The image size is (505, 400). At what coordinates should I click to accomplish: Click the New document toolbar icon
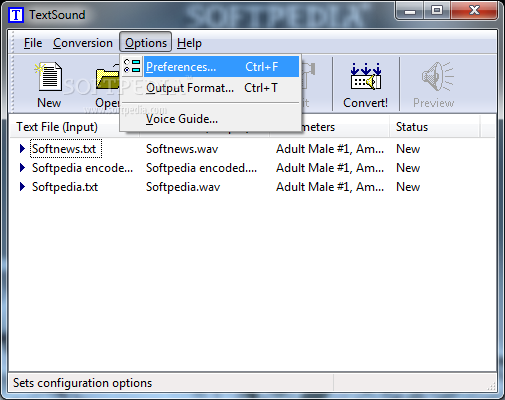click(49, 77)
